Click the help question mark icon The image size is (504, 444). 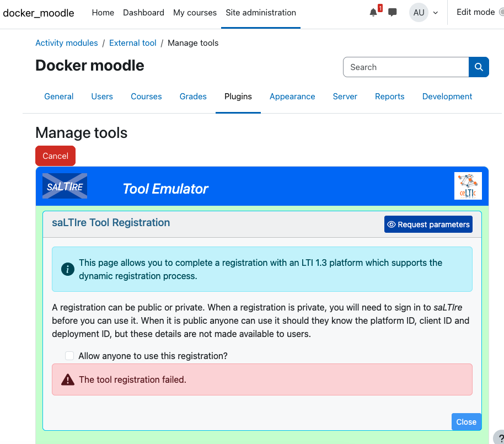click(x=500, y=438)
